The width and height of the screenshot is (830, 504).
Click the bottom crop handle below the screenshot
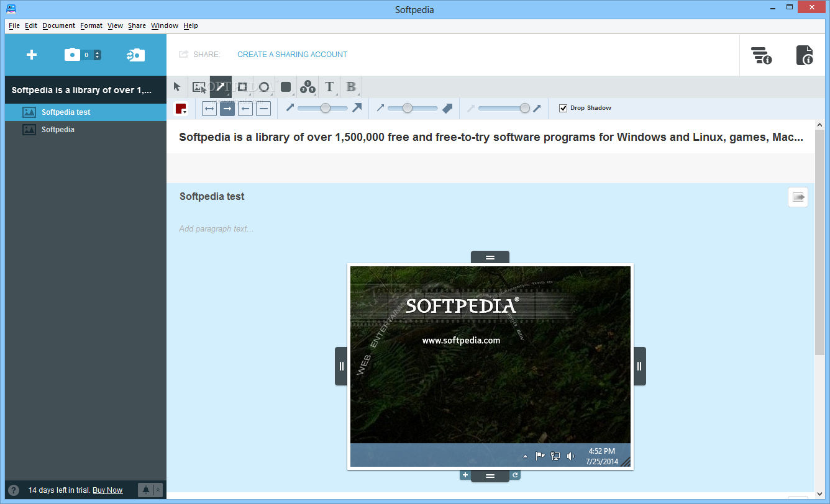coord(490,476)
